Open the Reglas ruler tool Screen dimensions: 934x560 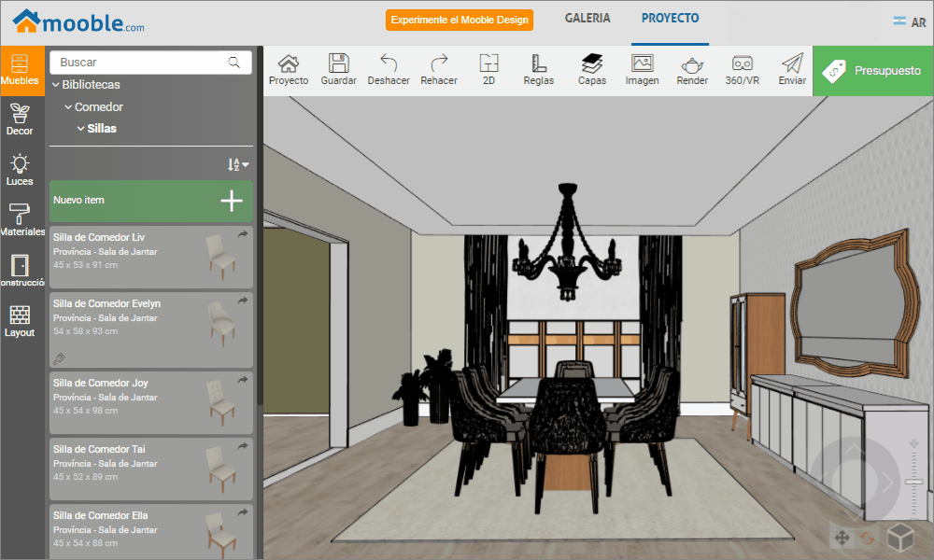[539, 70]
